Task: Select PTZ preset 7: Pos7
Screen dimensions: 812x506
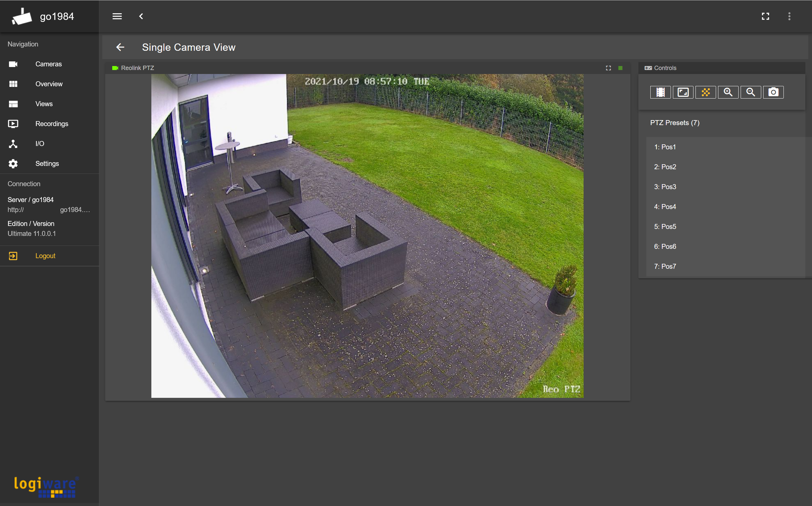Action: tap(725, 266)
